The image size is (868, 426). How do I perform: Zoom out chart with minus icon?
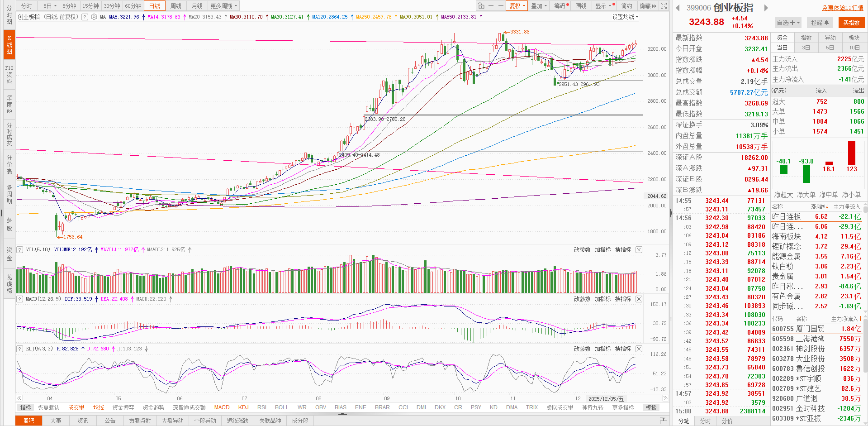(x=501, y=6)
